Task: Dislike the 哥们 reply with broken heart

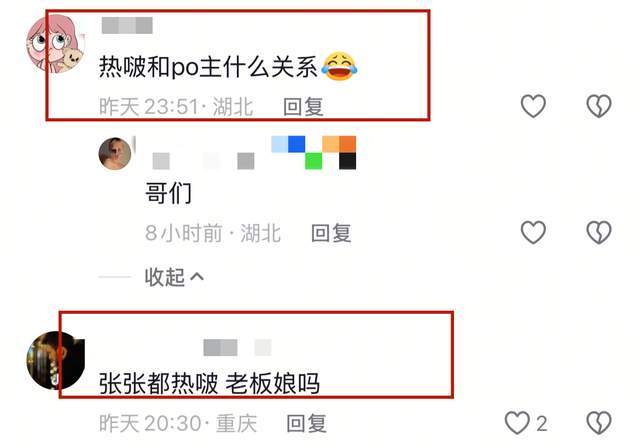Action: (x=599, y=233)
